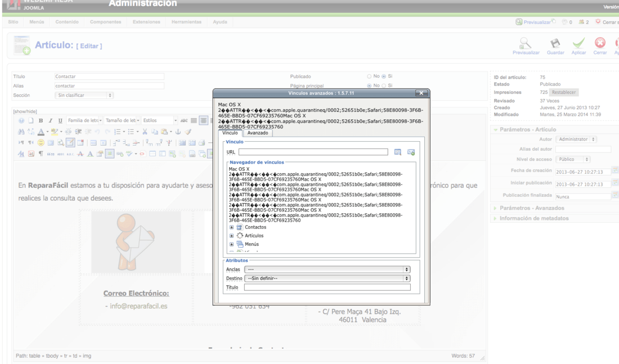Open calendar for Iniciar publicación
619x364 pixels.
[x=615, y=183]
